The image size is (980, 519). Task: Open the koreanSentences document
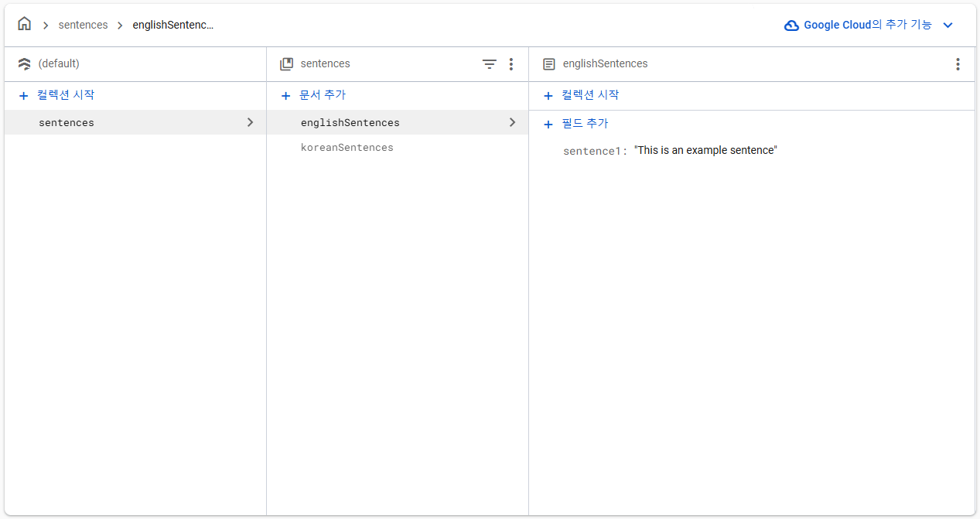[x=347, y=147]
